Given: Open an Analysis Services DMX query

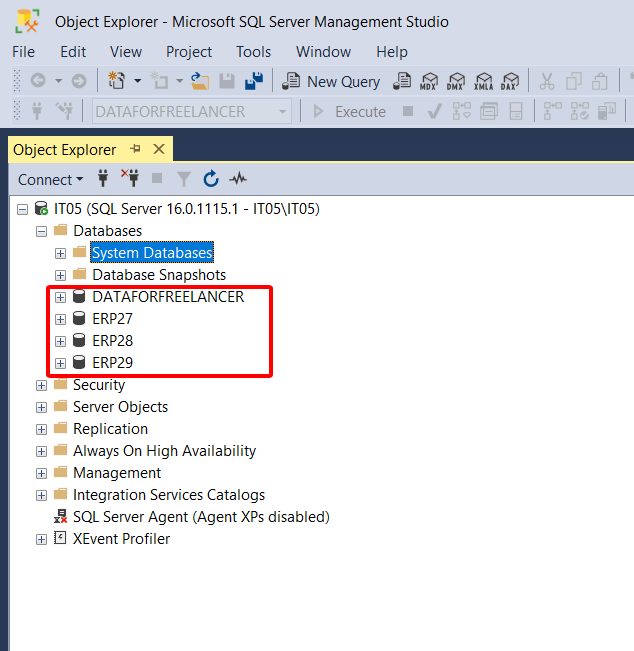Looking at the screenshot, I should pos(456,81).
